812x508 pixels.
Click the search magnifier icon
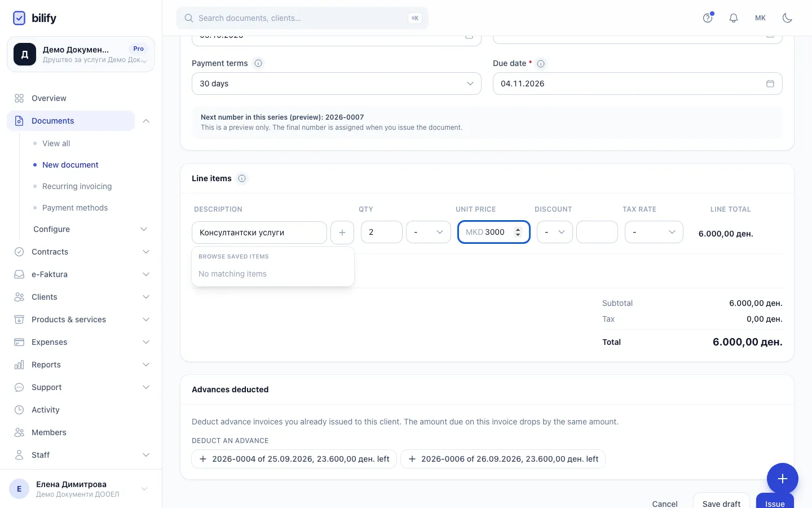[189, 18]
